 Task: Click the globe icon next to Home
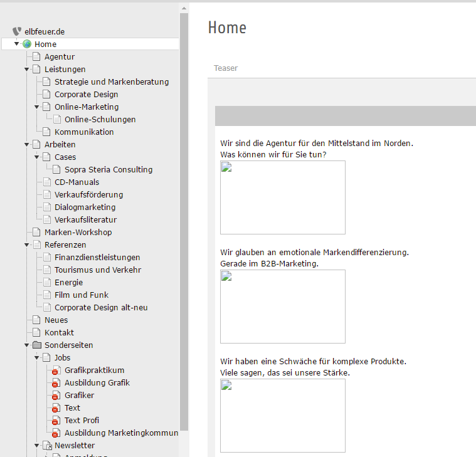pos(27,45)
